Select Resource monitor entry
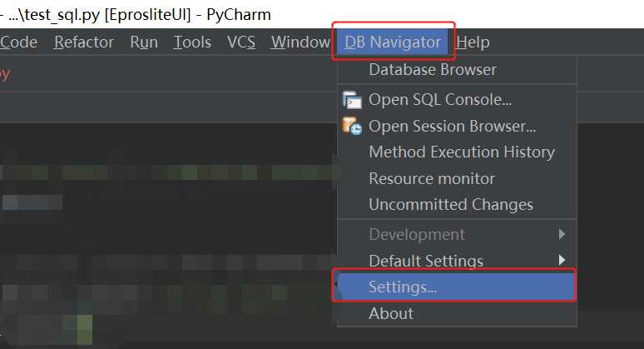Screen dimensions: 644x349 [431, 178]
